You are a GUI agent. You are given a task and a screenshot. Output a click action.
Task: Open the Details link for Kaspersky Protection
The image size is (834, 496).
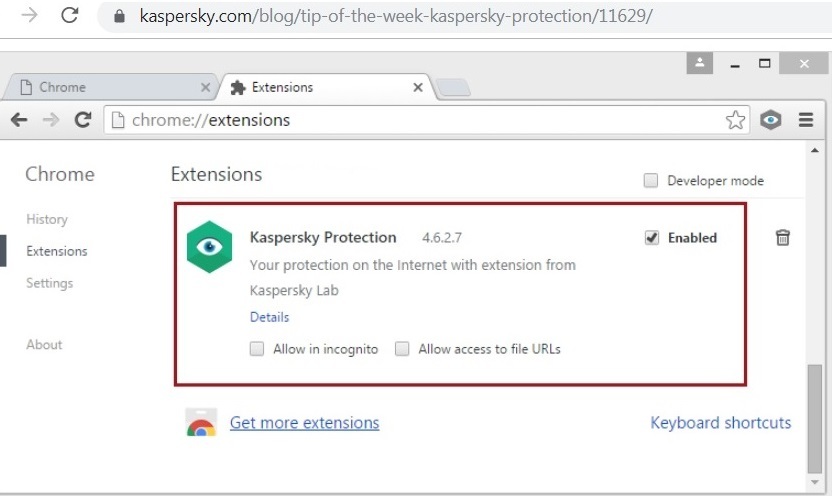click(x=269, y=317)
